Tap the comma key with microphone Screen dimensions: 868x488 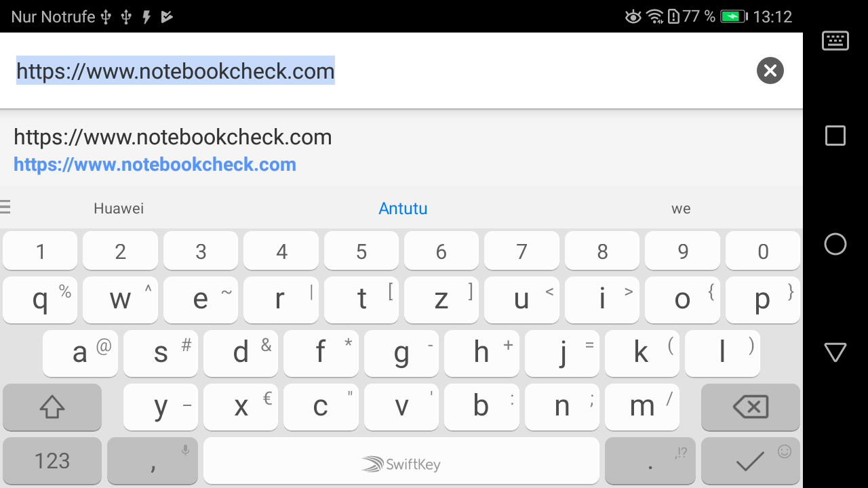(x=153, y=461)
